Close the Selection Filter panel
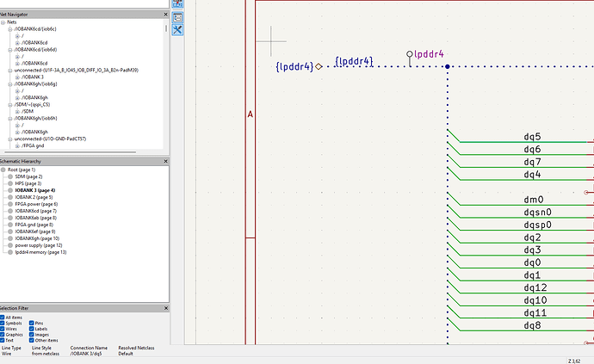This screenshot has height=364, width=594. tap(165, 308)
